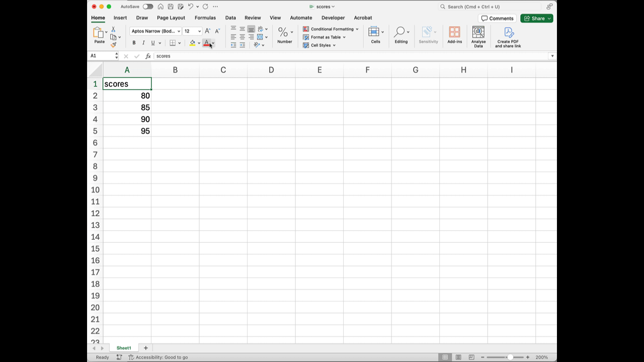Click the Format Painter brush icon
644x362 pixels.
[113, 45]
